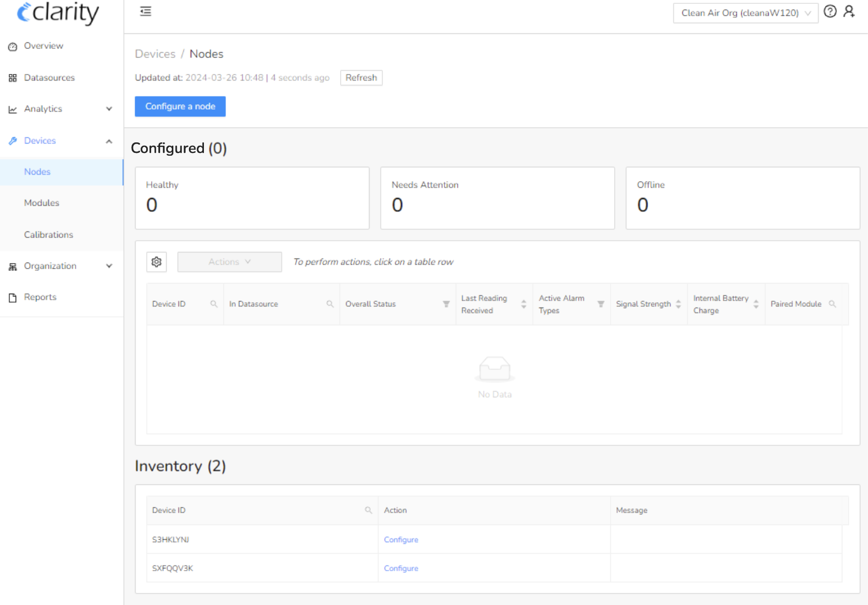Click the Clarity logo

[x=58, y=14]
